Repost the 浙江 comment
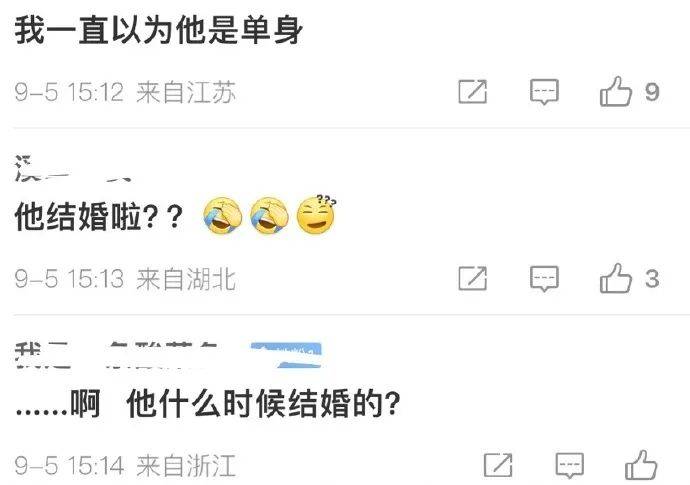Screen dimensions: 690x485 (498, 465)
